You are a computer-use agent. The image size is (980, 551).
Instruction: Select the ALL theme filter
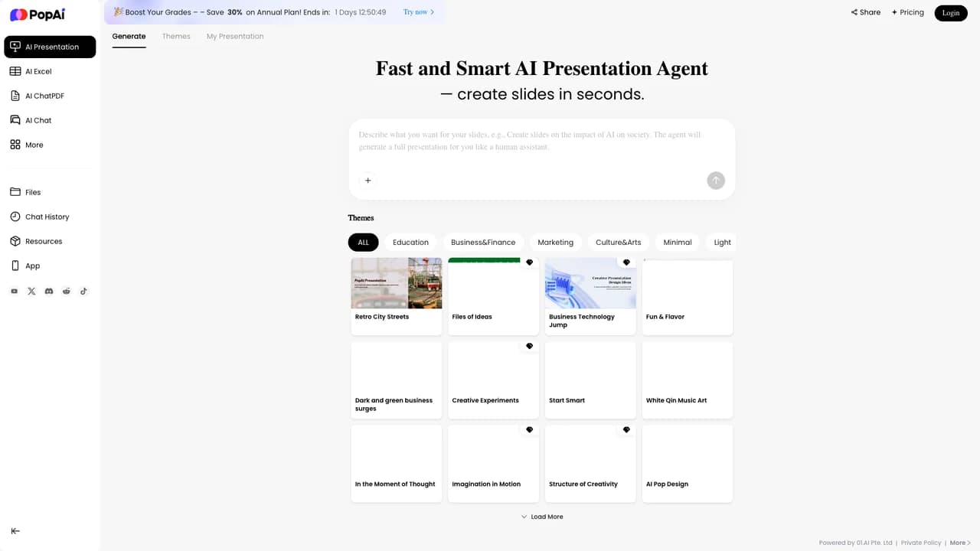[x=363, y=243]
